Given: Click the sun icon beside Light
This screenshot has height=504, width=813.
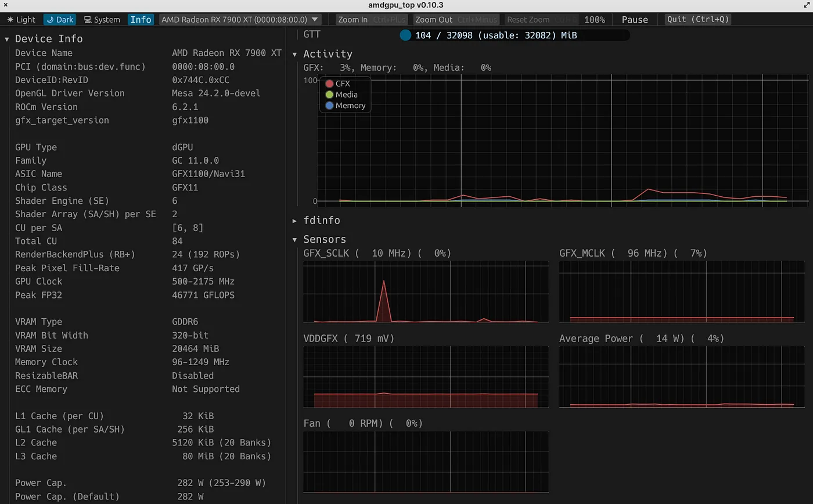Looking at the screenshot, I should 10,19.
